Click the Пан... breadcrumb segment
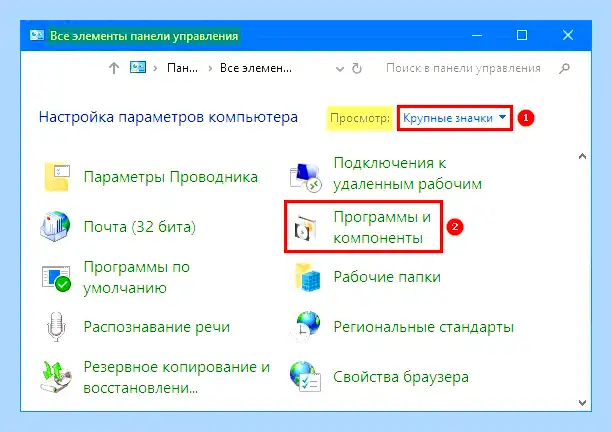Viewport: 612px width, 432px height. 182,68
